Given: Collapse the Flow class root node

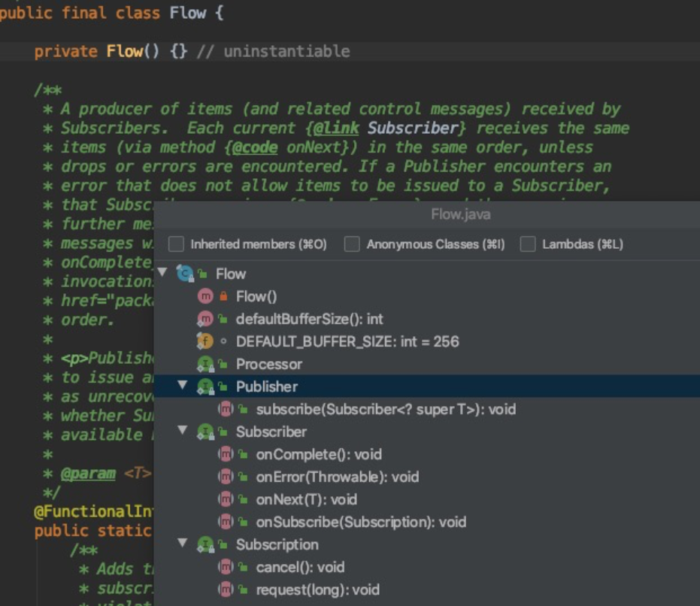Looking at the screenshot, I should click(x=162, y=272).
